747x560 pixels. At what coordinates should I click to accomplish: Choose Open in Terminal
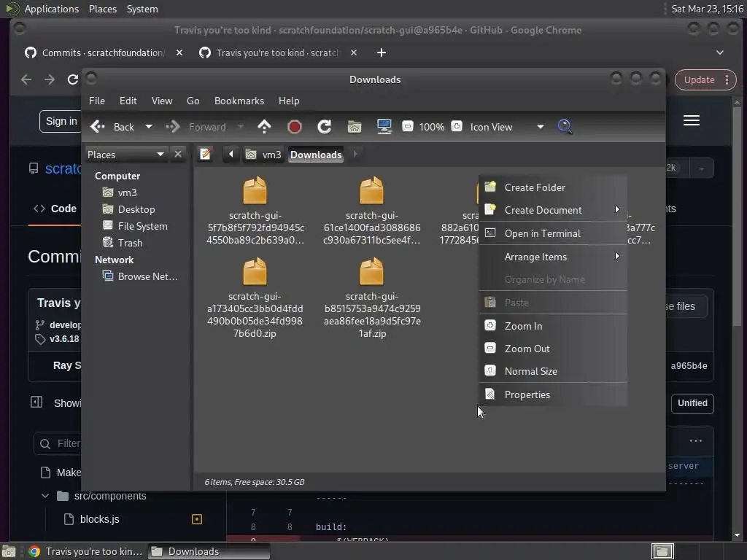click(x=553, y=233)
